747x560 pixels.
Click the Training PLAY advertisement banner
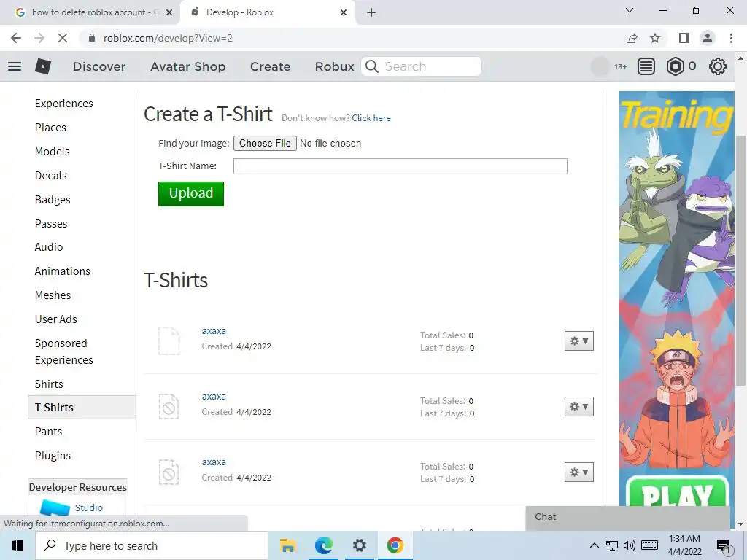click(x=676, y=298)
